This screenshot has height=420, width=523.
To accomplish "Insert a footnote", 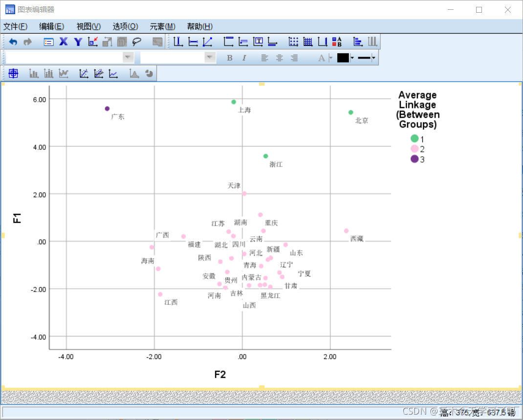I will (x=273, y=42).
